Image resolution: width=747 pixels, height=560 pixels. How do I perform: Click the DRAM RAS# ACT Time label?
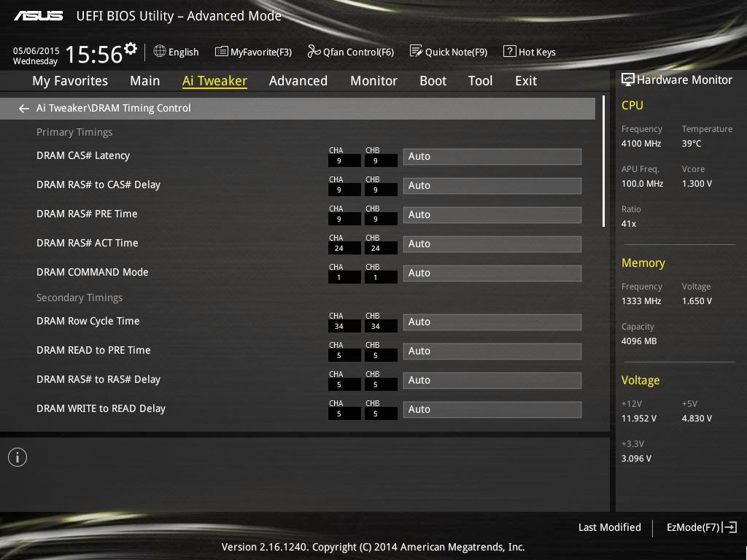click(x=88, y=243)
